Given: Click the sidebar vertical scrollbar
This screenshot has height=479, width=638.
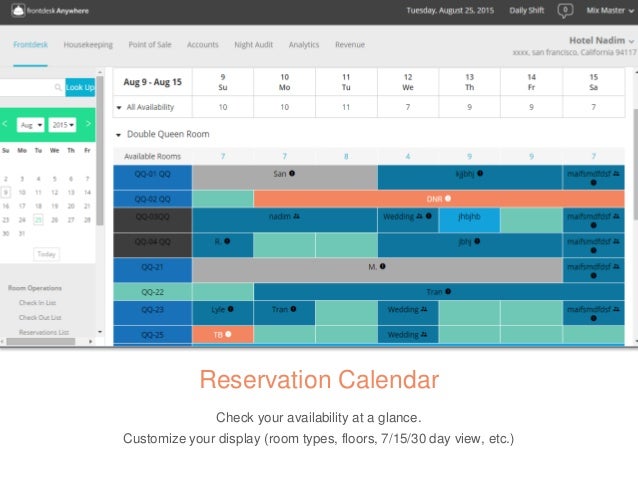Looking at the screenshot, I should (100, 151).
